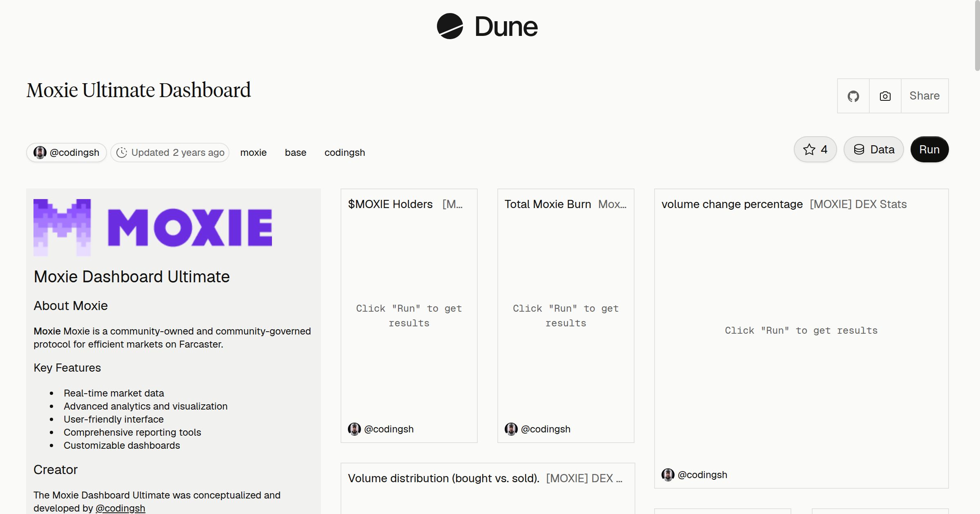Click @codingsh under Total Moxie Burn card

point(546,429)
